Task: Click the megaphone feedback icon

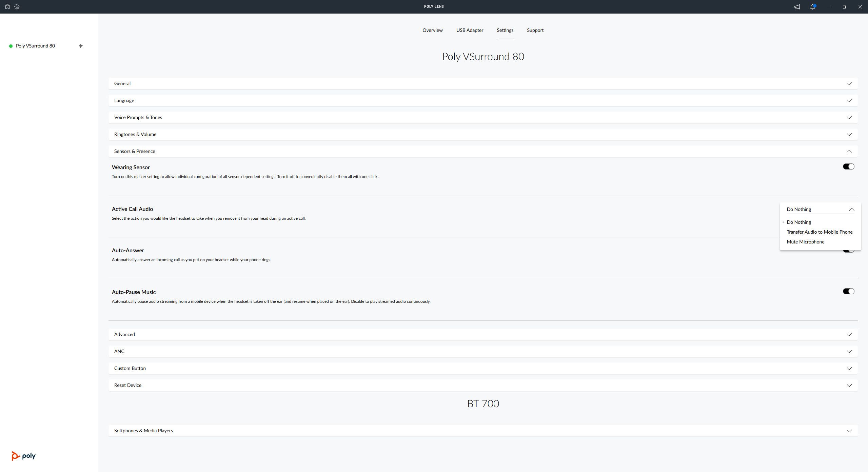Action: point(797,7)
